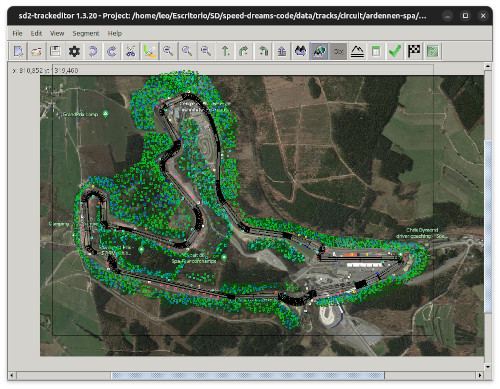Click the green square help icon
The image size is (500, 389).
[x=433, y=51]
